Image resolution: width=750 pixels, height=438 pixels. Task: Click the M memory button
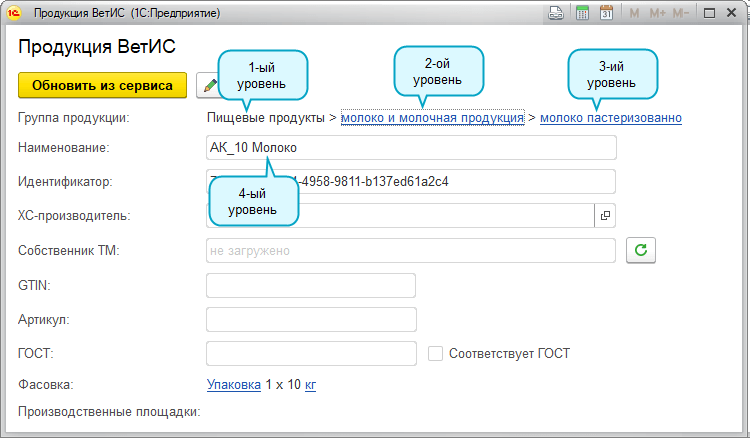point(634,13)
